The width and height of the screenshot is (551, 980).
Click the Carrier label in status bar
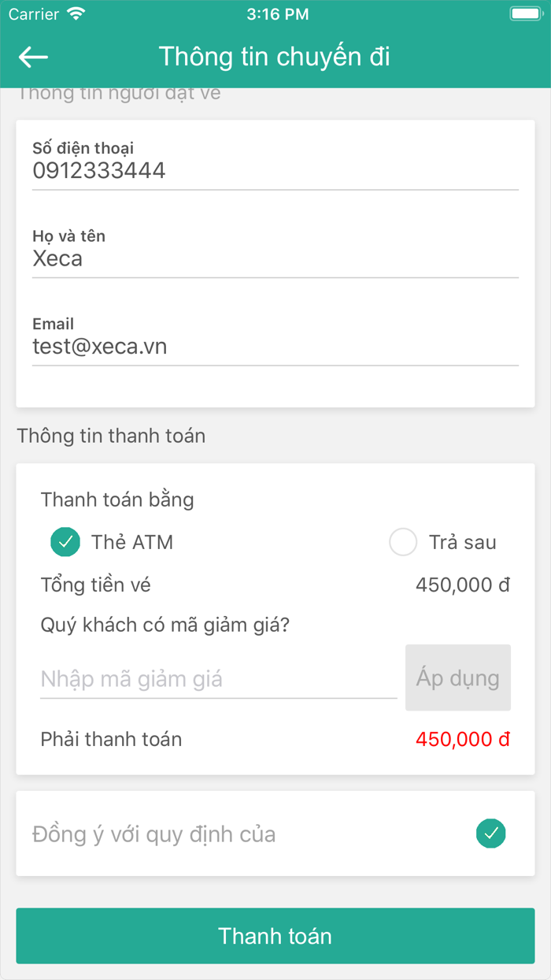click(28, 13)
